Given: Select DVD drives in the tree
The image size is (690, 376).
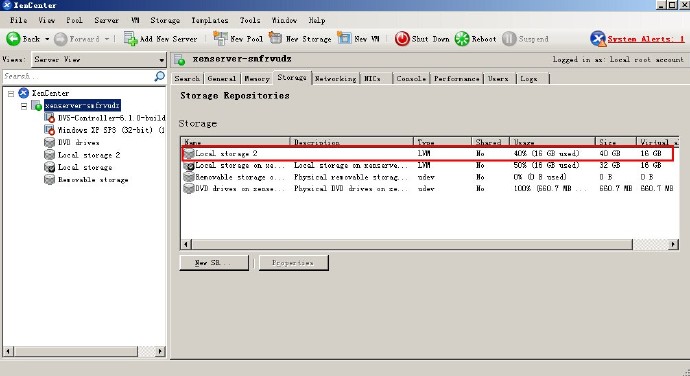Looking at the screenshot, I should coord(78,143).
